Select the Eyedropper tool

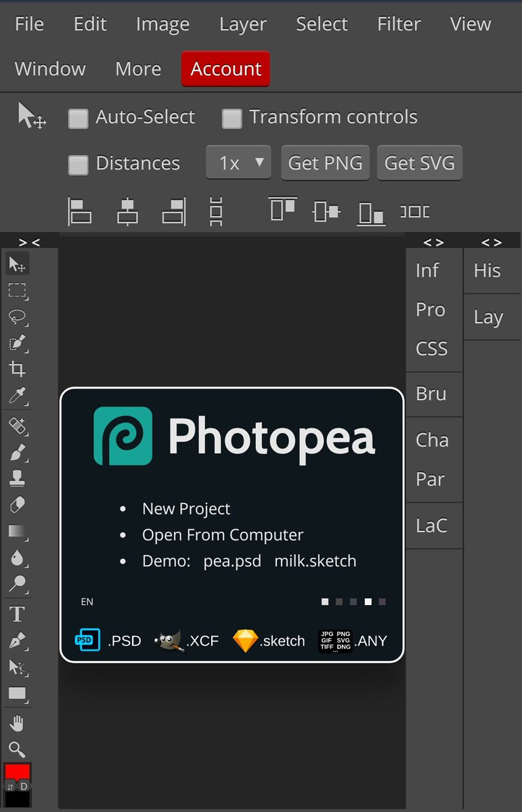pos(18,396)
